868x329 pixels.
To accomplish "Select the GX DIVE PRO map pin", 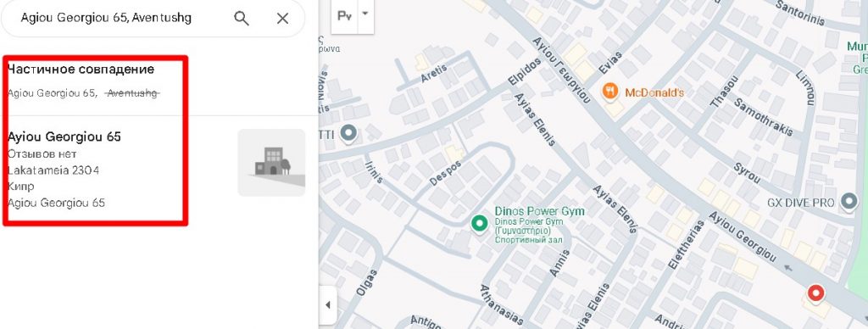I will (x=849, y=202).
